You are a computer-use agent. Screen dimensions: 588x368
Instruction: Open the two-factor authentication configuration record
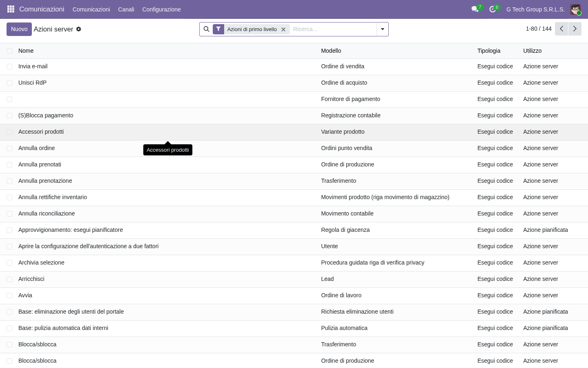click(88, 246)
